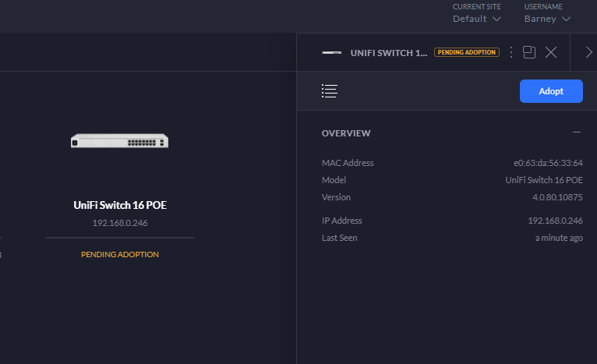
Task: Click the blue Adopt button
Action: point(551,91)
